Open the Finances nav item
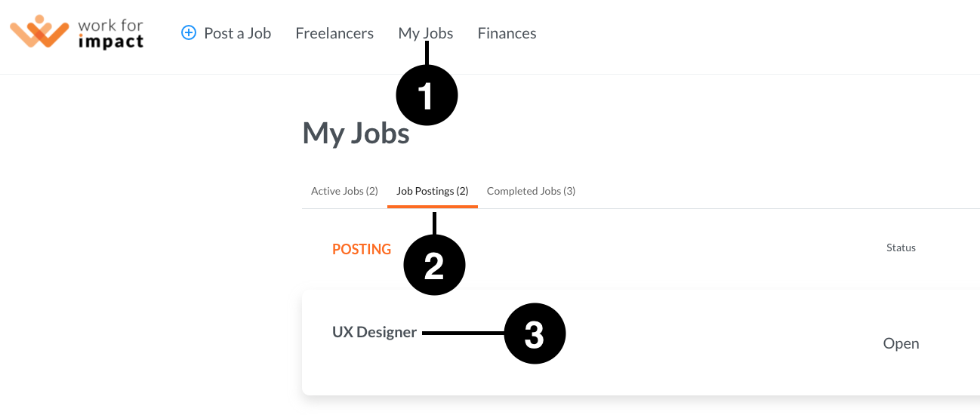Screen dimensions: 980x415 (x=507, y=33)
